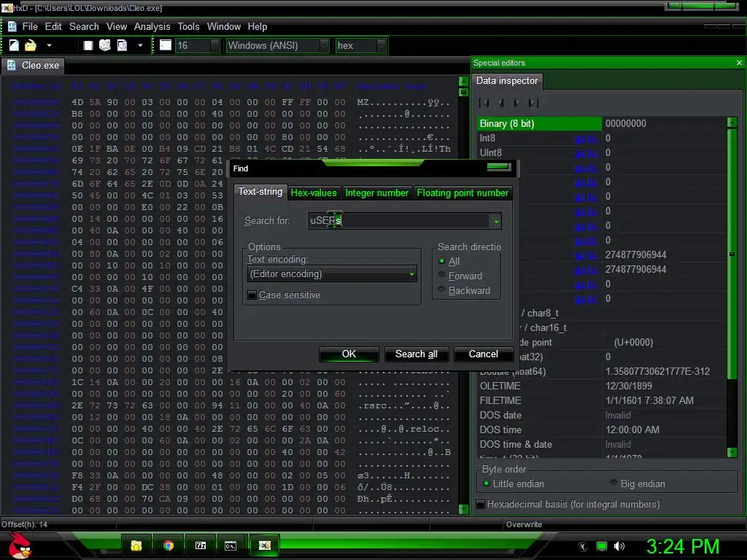747x560 pixels.
Task: Expand the disk tools dropdown arrow
Action: click(x=140, y=46)
